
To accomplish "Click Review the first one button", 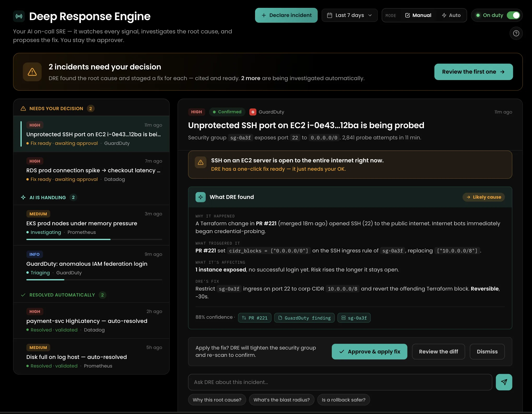I will pyautogui.click(x=474, y=72).
